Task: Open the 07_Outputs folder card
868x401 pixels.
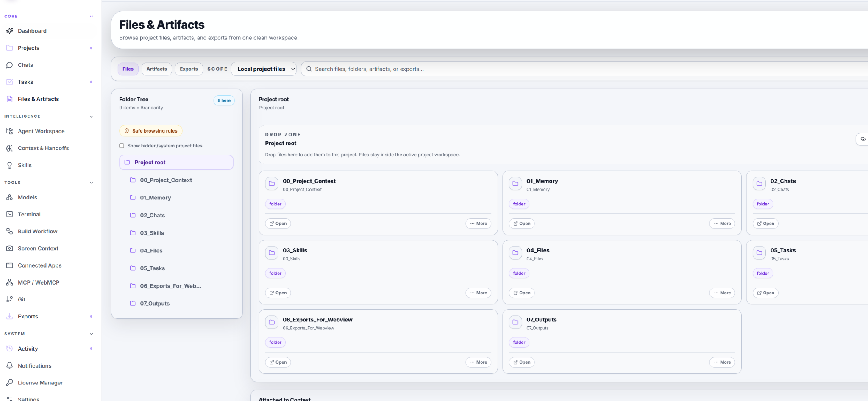Action: 522,362
